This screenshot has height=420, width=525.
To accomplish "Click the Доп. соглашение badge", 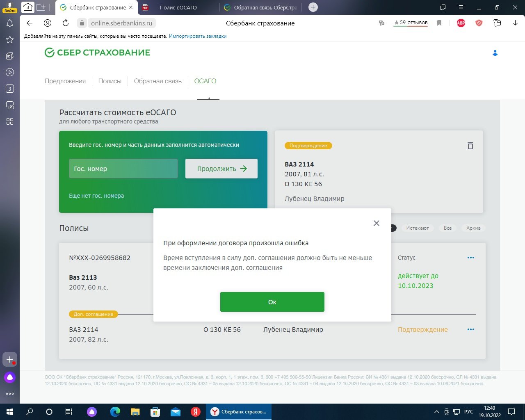I will (x=94, y=314).
